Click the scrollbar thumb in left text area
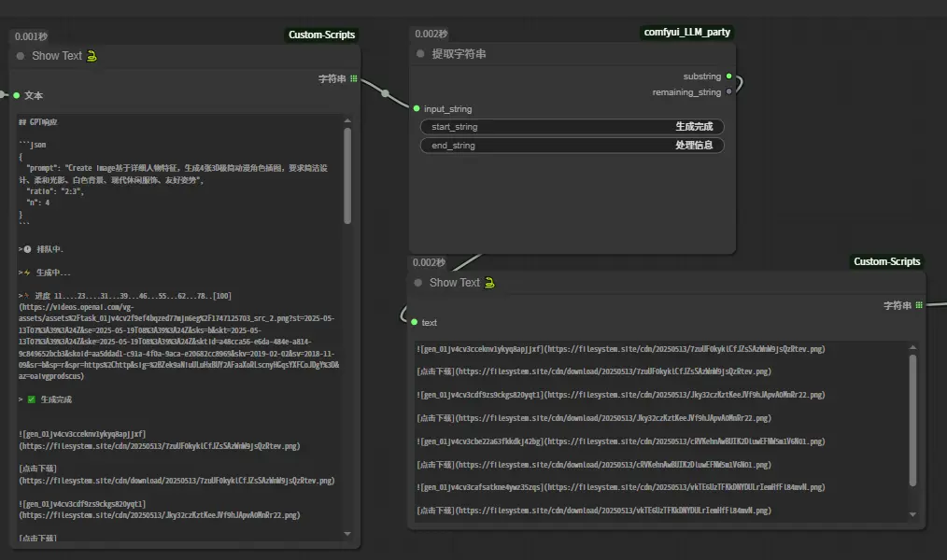 point(347,175)
